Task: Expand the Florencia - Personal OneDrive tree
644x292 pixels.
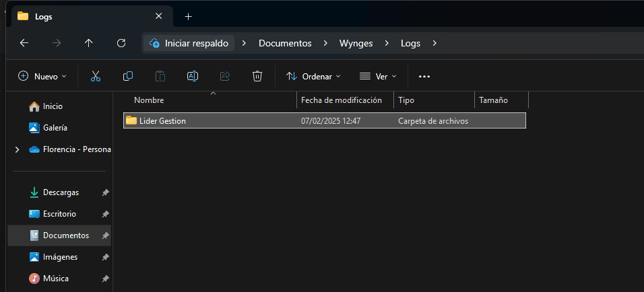Action: pyautogui.click(x=17, y=149)
